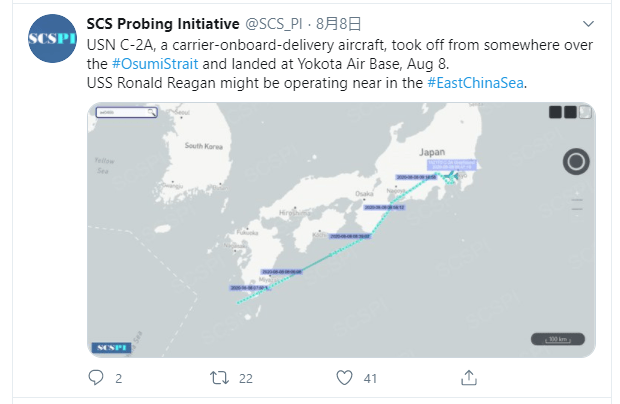Open the #OsumiStrait hashtag
The width and height of the screenshot is (620, 404).
point(152,62)
